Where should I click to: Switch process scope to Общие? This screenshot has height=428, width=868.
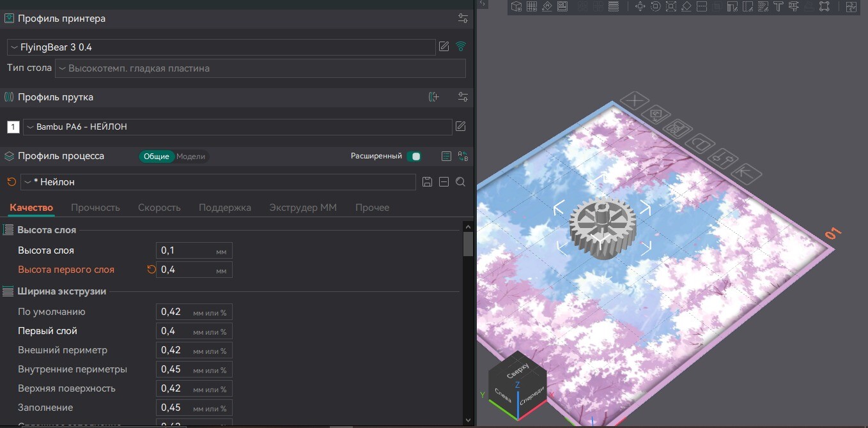[x=156, y=157]
